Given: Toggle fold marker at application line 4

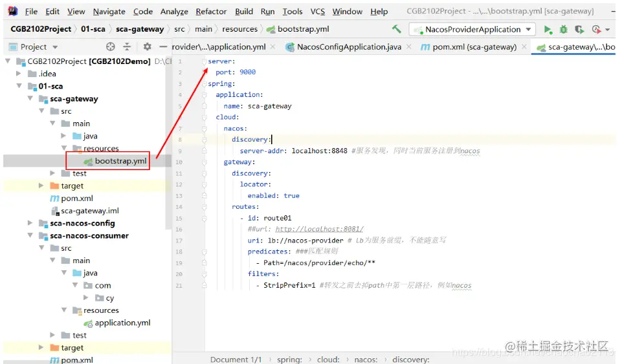Looking at the screenshot, I should point(205,95).
